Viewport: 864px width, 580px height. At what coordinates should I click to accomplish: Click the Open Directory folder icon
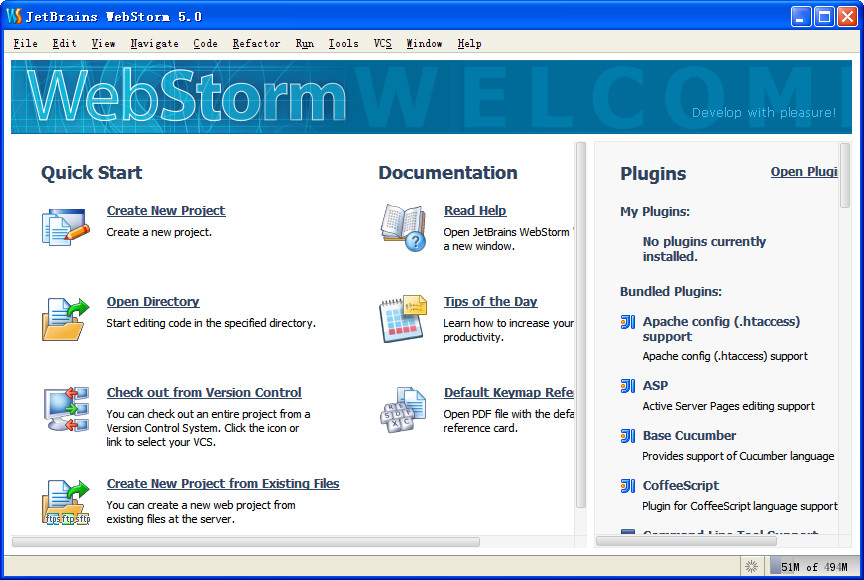tap(63, 316)
